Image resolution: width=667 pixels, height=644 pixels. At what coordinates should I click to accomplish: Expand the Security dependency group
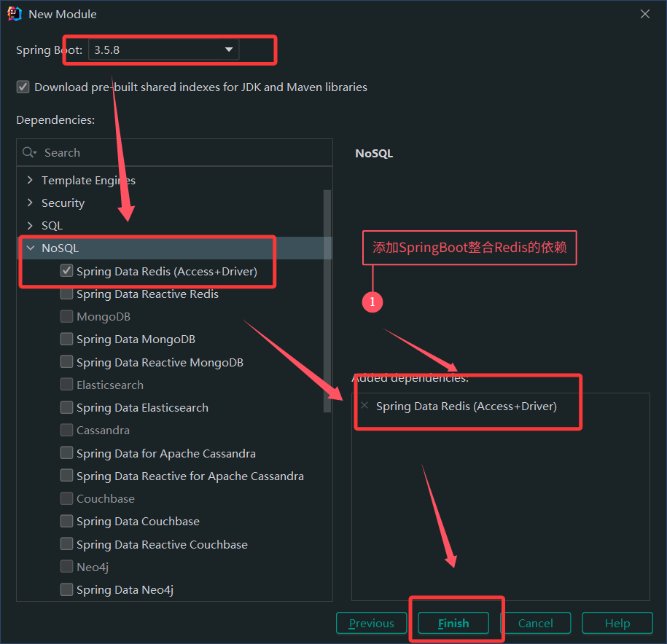(x=30, y=203)
